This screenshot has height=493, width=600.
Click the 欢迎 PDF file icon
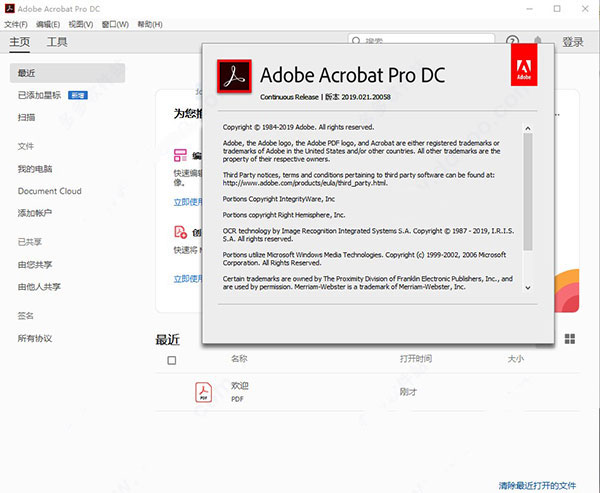tap(204, 392)
